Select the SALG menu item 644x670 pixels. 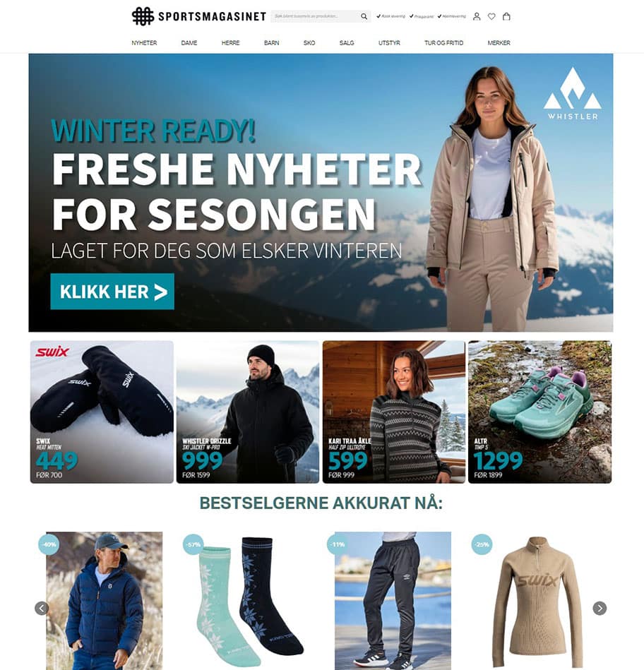347,43
